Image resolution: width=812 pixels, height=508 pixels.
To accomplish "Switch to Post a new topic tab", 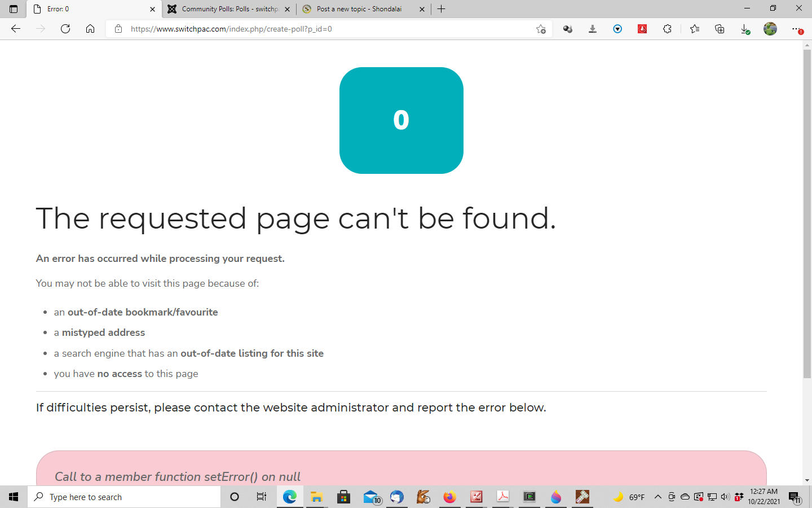I will tap(359, 9).
